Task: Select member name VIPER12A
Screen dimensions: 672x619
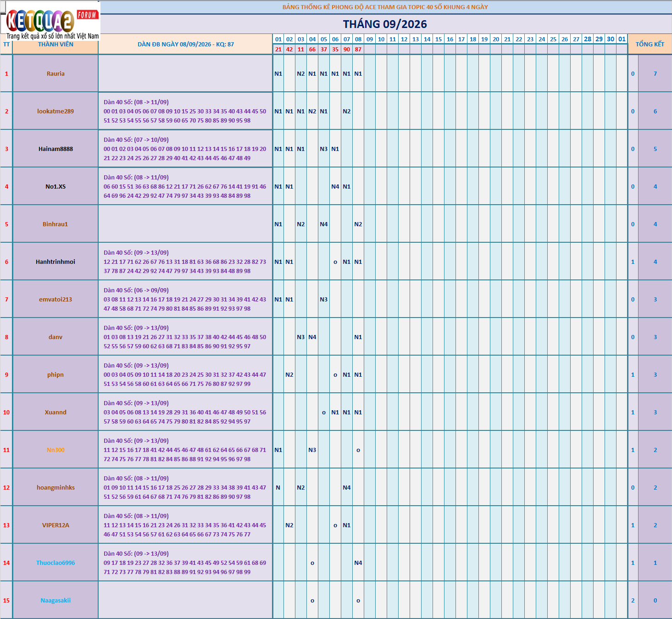Action: click(x=56, y=525)
